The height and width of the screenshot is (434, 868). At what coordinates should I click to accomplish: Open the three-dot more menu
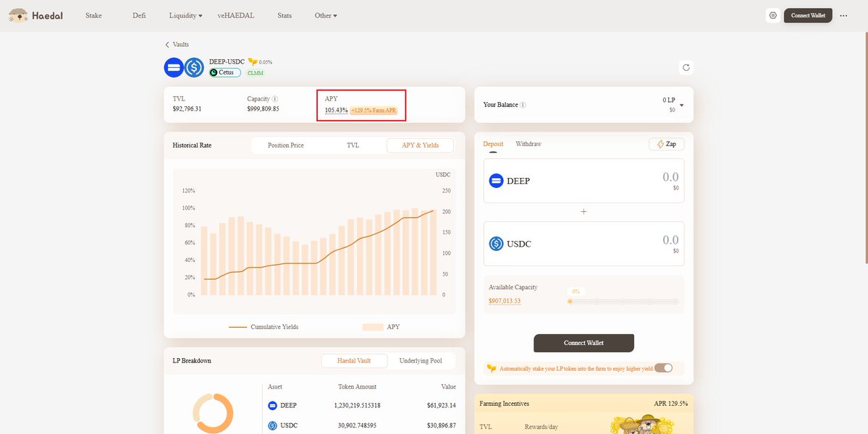pyautogui.click(x=843, y=15)
